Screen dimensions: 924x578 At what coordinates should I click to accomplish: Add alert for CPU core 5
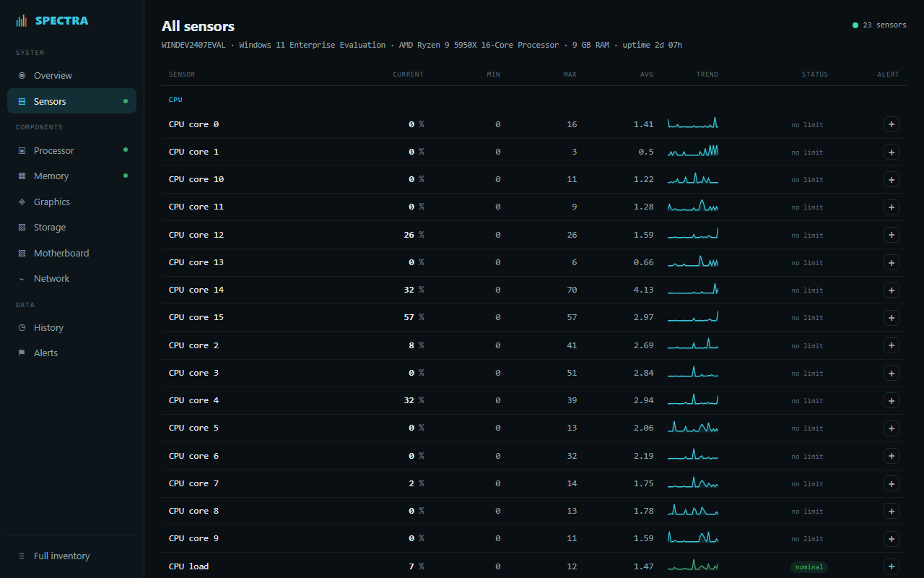coord(892,428)
